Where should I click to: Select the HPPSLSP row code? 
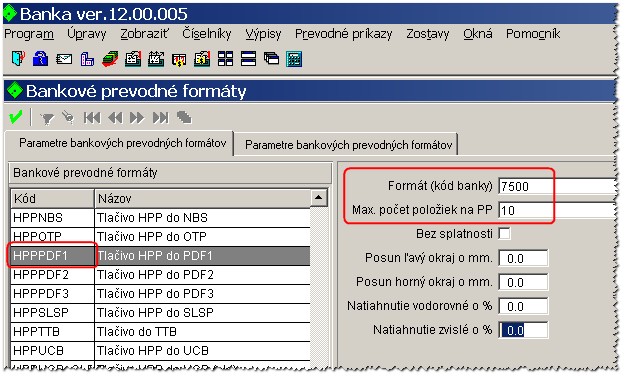[x=52, y=312]
